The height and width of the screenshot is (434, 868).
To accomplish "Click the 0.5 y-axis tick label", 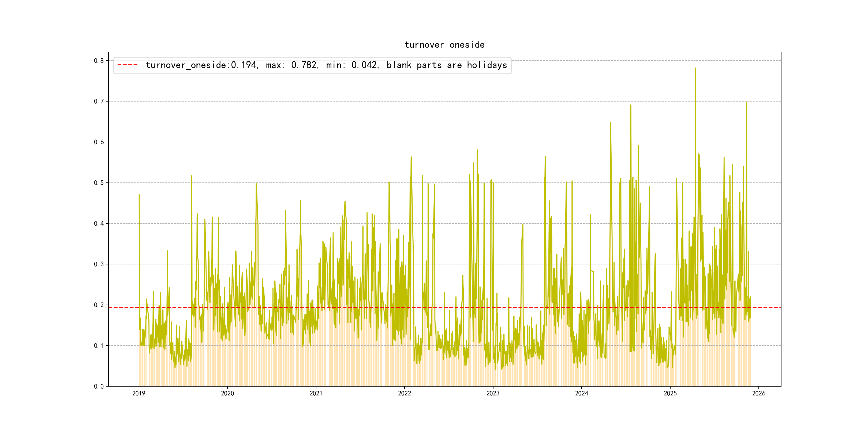I will 99,183.
